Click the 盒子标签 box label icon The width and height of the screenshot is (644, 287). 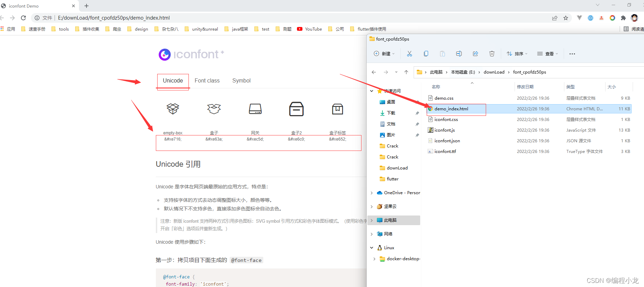pyautogui.click(x=337, y=109)
